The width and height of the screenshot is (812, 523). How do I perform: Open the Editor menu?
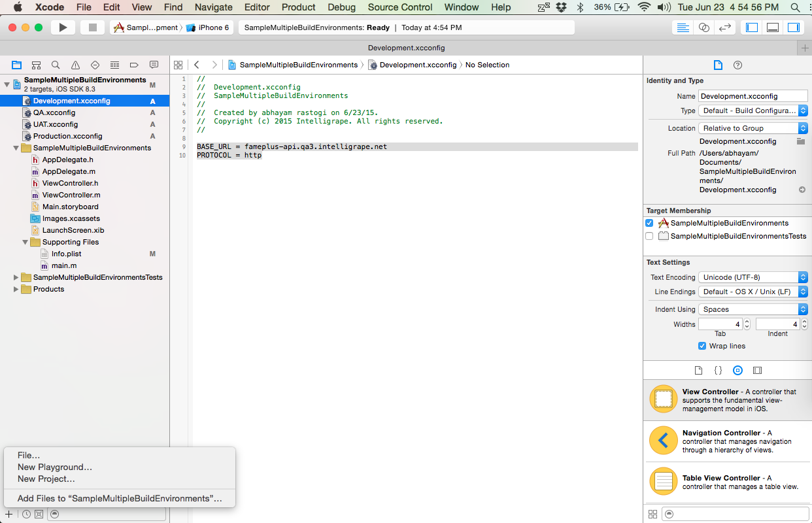(x=257, y=7)
